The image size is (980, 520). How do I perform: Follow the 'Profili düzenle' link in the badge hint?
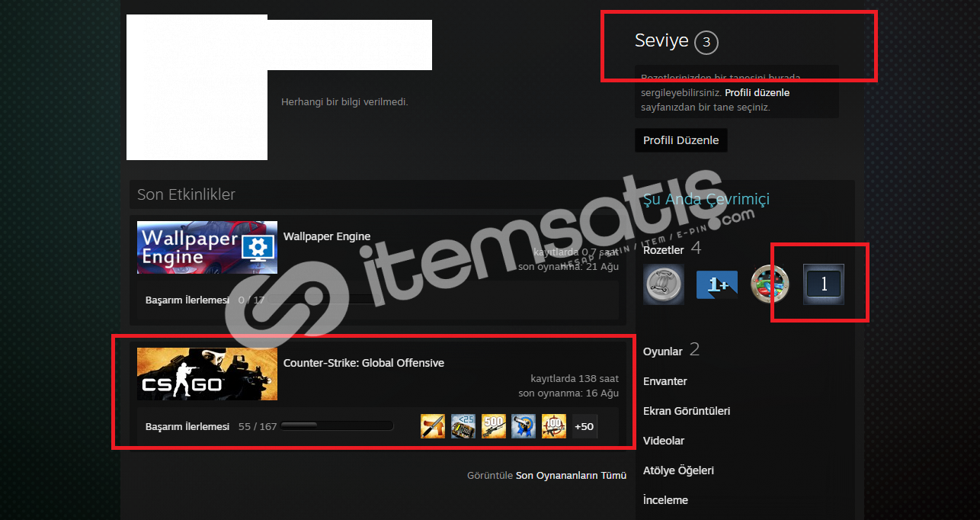coord(757,93)
